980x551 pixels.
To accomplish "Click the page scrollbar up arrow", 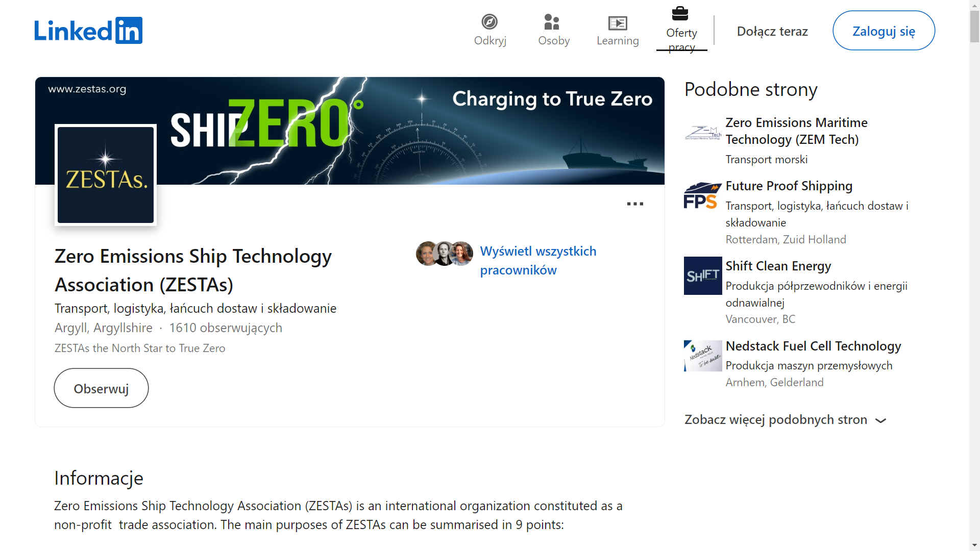I will point(974,5).
